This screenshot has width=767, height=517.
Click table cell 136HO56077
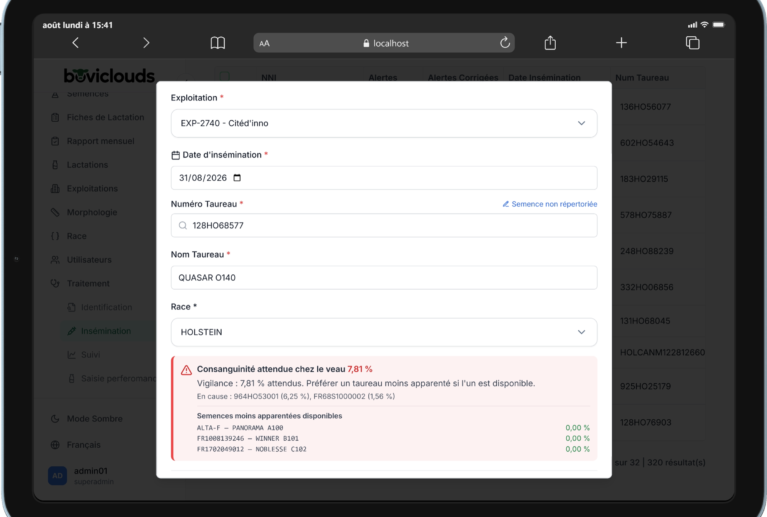pyautogui.click(x=645, y=107)
